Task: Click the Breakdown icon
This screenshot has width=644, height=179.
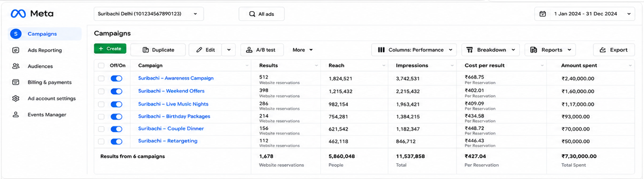Action: pos(470,50)
